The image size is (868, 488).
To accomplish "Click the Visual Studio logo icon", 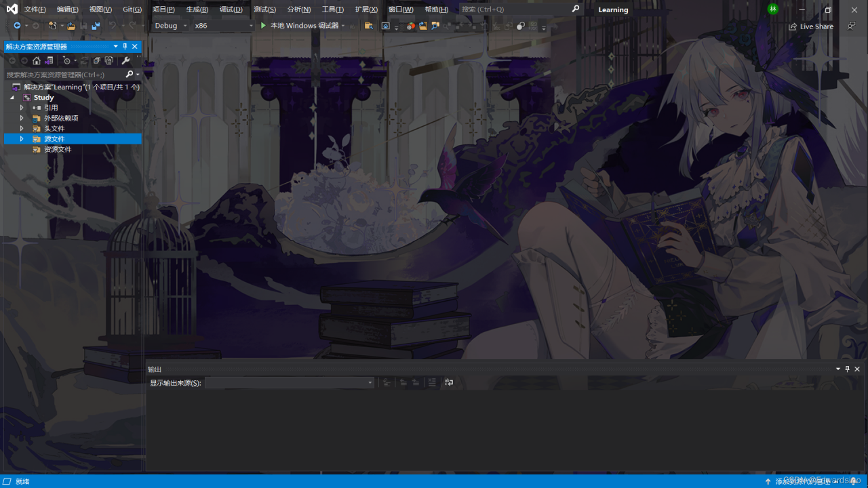I will tap(12, 9).
